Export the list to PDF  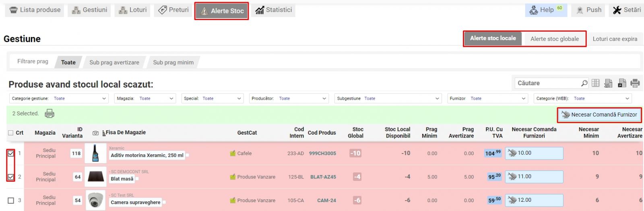pos(622,83)
